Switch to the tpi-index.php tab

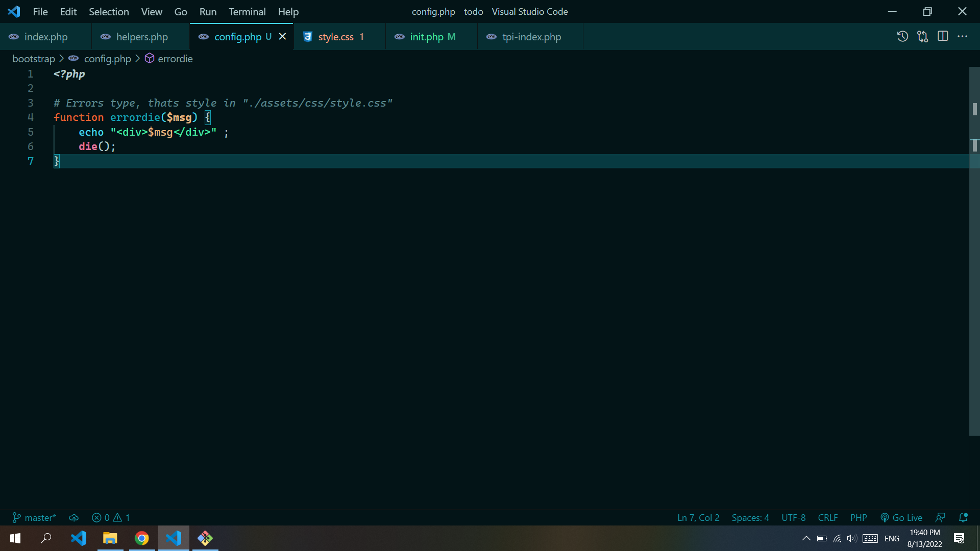[x=531, y=37]
